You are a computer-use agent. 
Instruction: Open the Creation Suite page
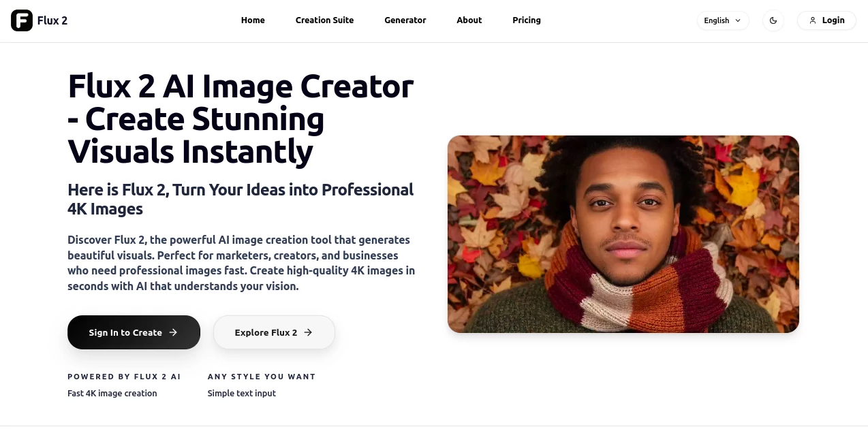click(x=324, y=20)
